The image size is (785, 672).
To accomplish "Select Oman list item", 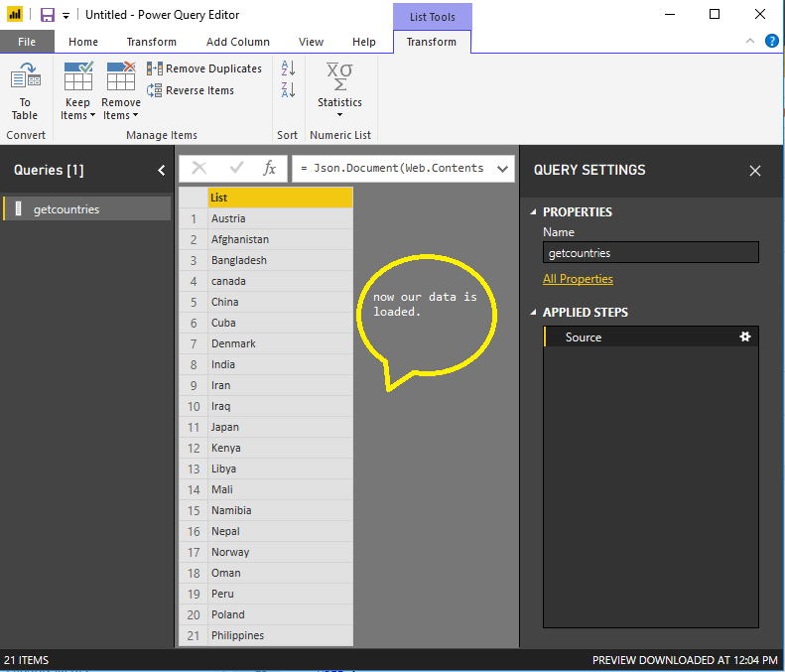I will [280, 574].
